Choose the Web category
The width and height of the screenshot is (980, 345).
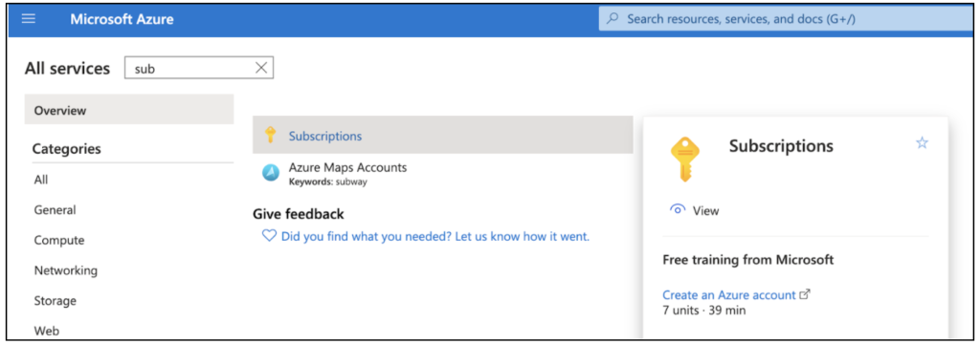(x=46, y=331)
